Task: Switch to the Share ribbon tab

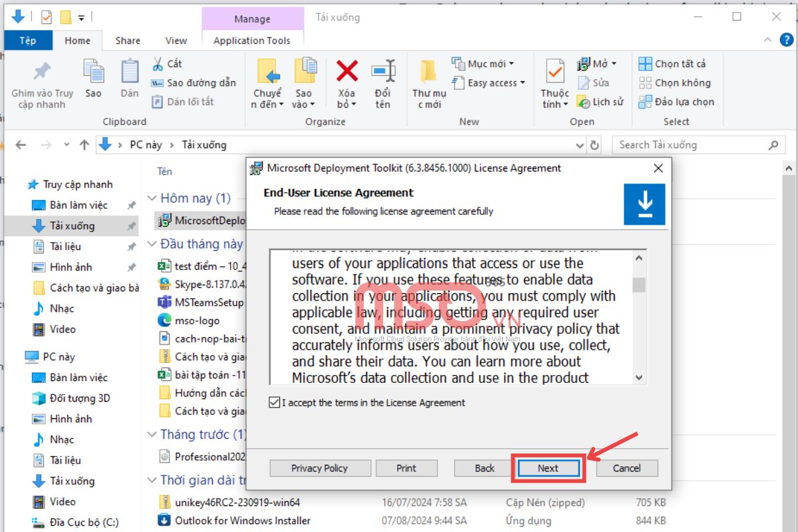Action: [x=128, y=41]
